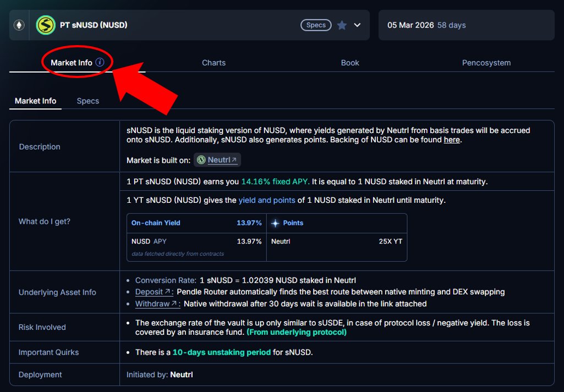Click the Description row label
Image resolution: width=564 pixels, height=392 pixels.
coord(40,147)
